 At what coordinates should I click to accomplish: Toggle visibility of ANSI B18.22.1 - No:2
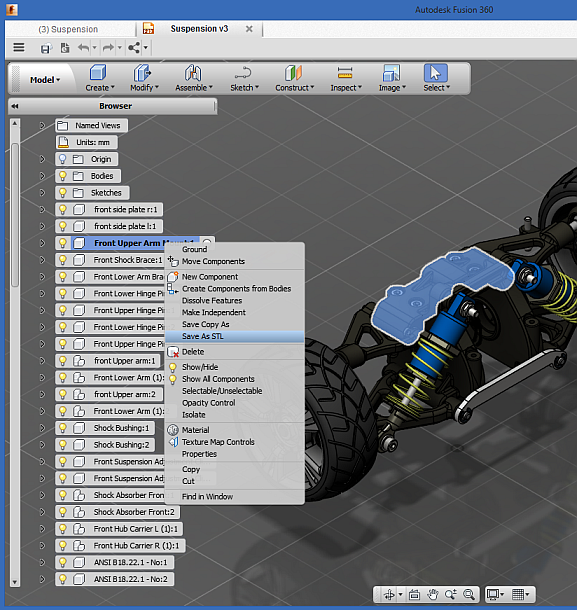pyautogui.click(x=62, y=579)
